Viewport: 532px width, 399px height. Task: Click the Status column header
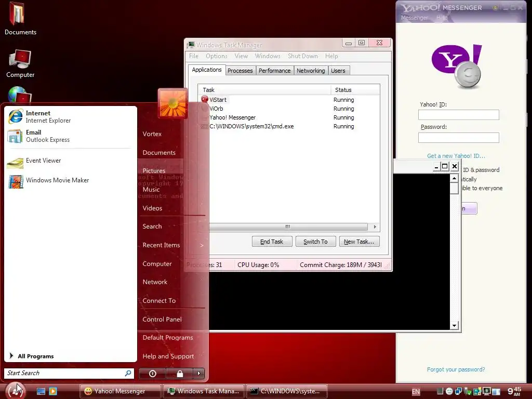click(355, 90)
